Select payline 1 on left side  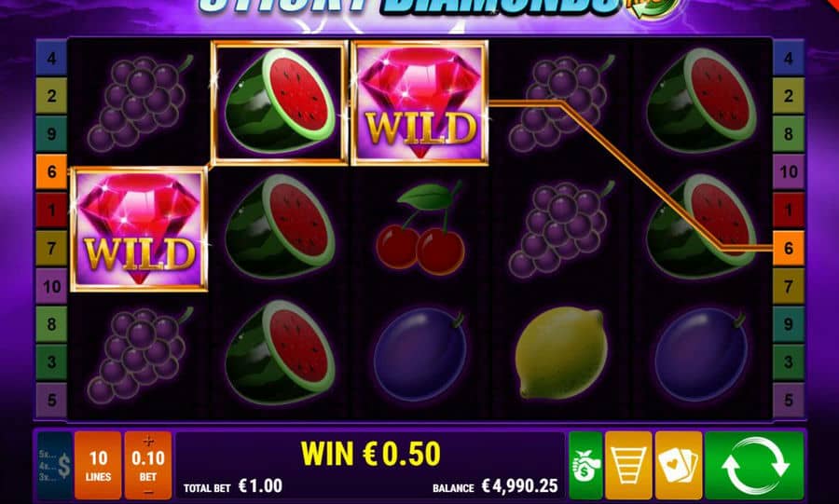[51, 210]
